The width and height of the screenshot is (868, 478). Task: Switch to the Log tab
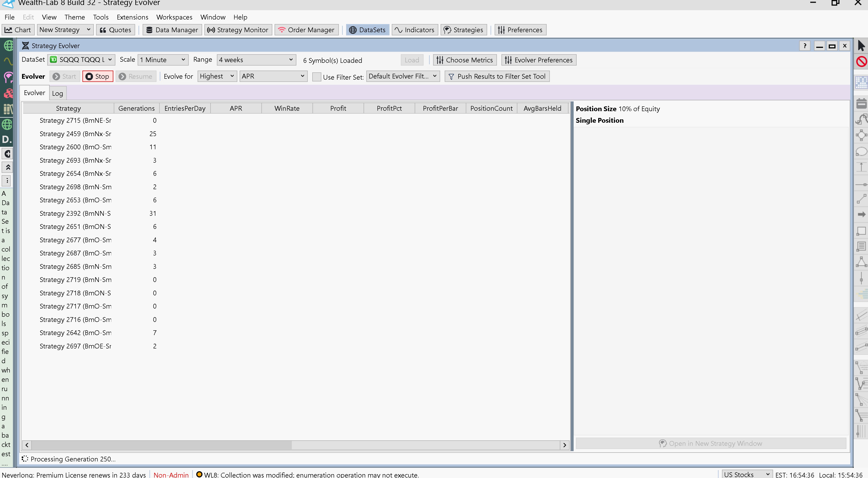coord(57,93)
